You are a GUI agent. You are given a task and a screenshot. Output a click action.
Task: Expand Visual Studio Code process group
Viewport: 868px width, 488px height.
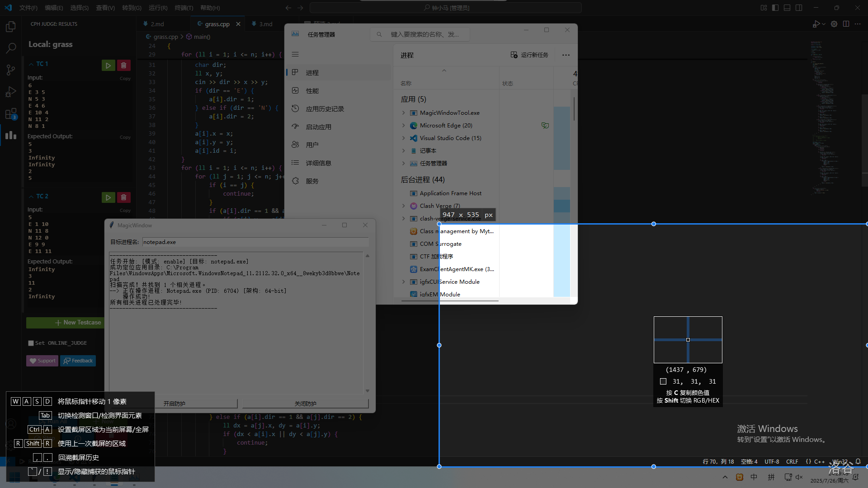[404, 138]
